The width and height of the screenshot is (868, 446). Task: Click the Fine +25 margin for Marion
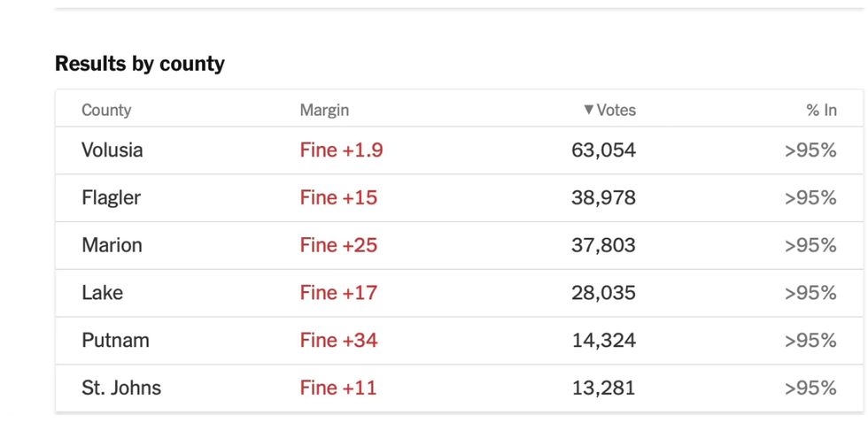coord(338,245)
